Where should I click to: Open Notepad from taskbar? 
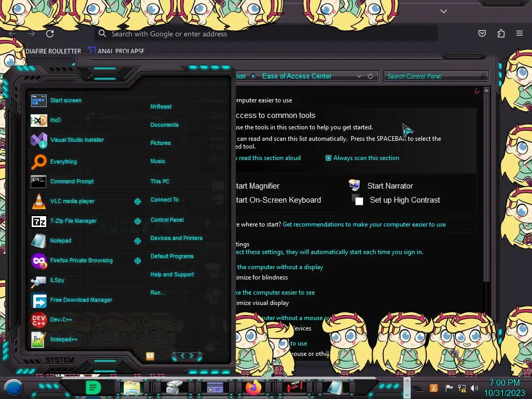[335, 388]
